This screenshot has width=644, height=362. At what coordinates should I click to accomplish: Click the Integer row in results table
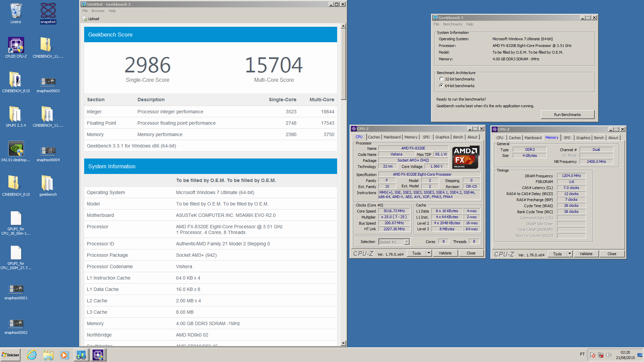tap(211, 112)
